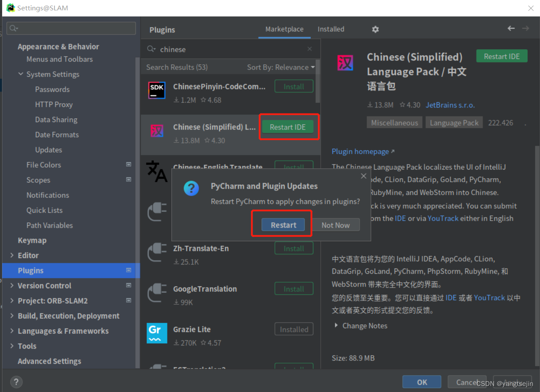Install the GoogleTranslation plugin
540x392 pixels.
[294, 289]
